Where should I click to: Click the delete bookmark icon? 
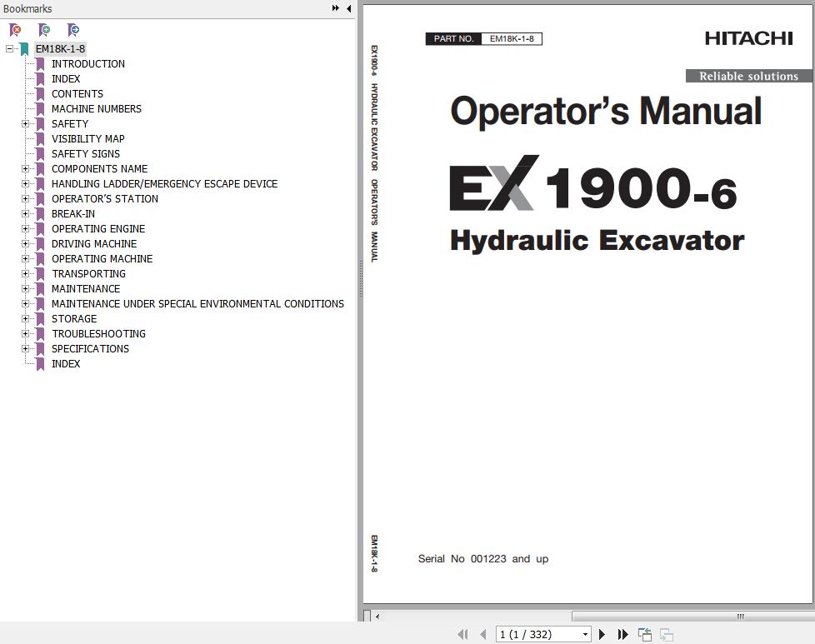(16, 30)
